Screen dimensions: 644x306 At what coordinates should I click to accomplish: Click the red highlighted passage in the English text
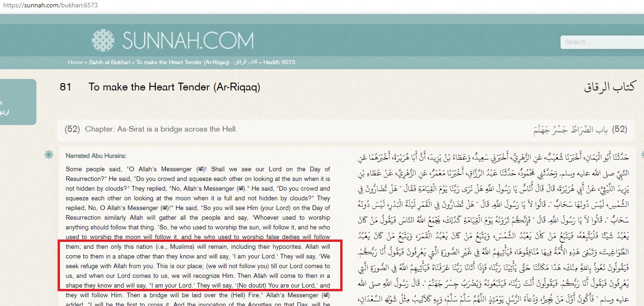(x=200, y=266)
